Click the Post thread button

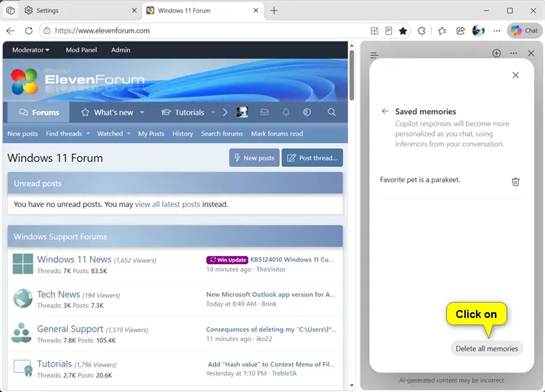[312, 158]
